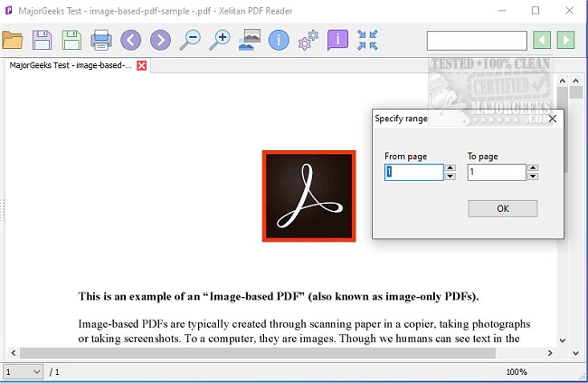Zoom in with the plus magnifier
This screenshot has height=383, width=588.
[x=220, y=40]
